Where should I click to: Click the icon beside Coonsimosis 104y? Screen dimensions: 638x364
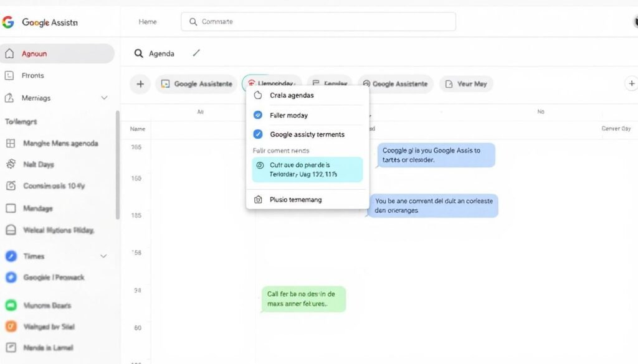[x=11, y=185]
